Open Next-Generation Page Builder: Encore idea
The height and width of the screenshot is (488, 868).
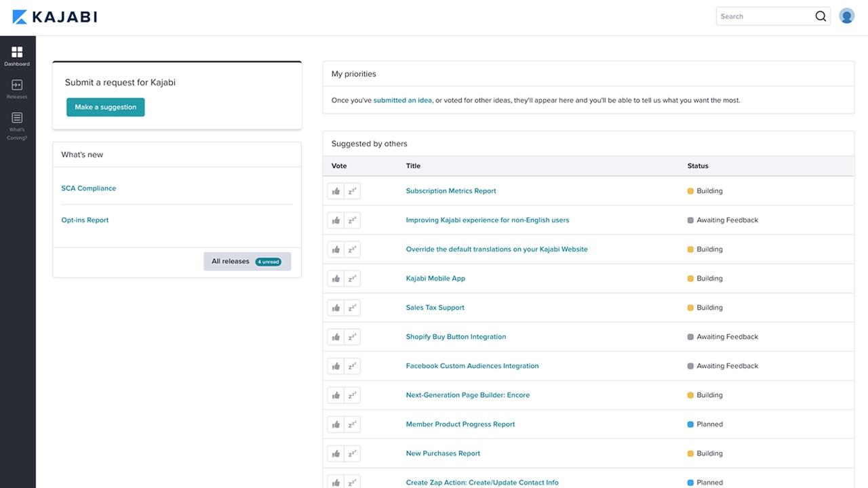(468, 395)
